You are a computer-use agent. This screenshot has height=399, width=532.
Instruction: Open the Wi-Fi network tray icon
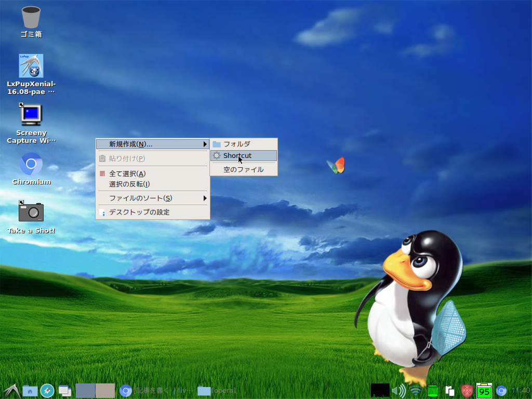[416, 391]
